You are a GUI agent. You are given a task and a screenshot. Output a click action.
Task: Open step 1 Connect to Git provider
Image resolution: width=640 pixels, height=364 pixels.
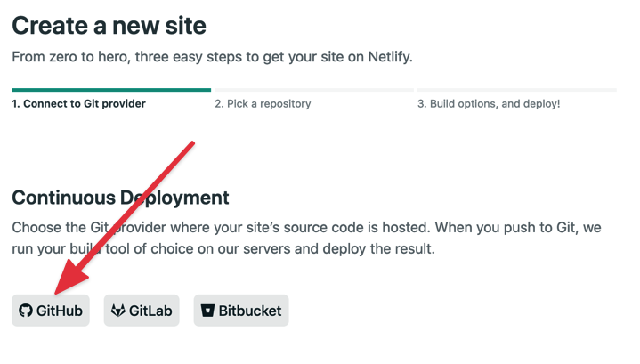[x=79, y=104]
